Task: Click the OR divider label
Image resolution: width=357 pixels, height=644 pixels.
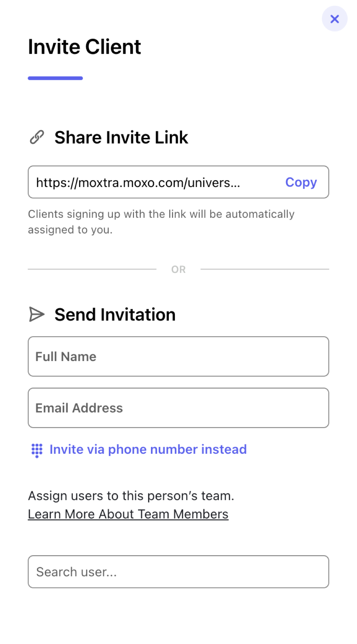Action: pos(178,269)
